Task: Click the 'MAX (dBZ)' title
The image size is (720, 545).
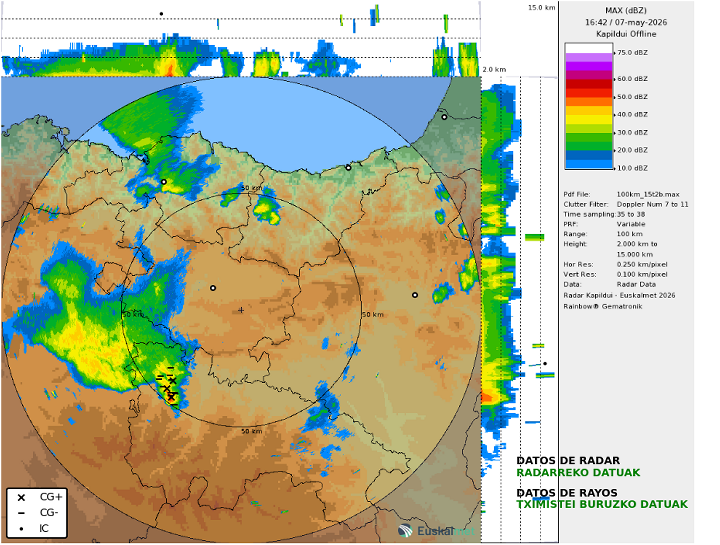Action: (x=625, y=11)
